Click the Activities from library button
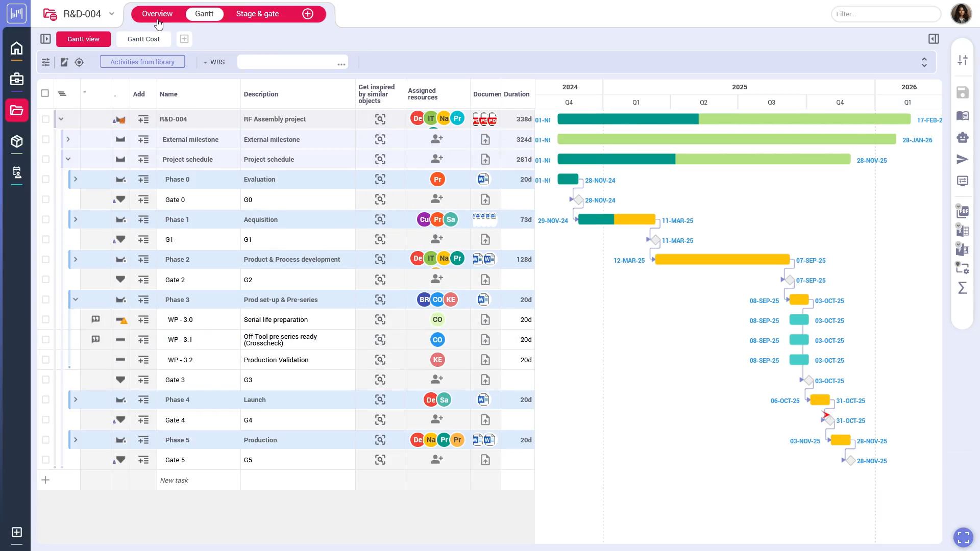980x551 pixels. click(142, 62)
